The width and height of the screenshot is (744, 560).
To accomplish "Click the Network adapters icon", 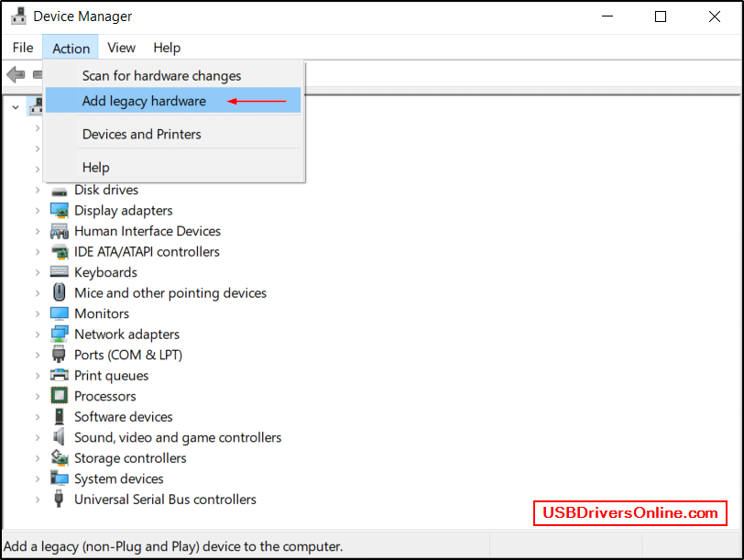I will (x=60, y=335).
